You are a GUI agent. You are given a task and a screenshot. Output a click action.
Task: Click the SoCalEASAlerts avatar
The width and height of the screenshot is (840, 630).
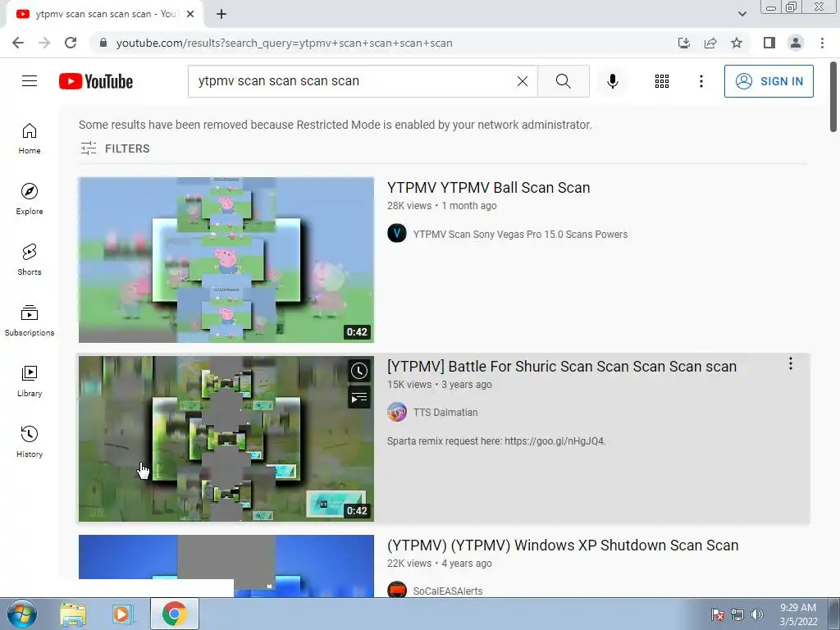[397, 590]
